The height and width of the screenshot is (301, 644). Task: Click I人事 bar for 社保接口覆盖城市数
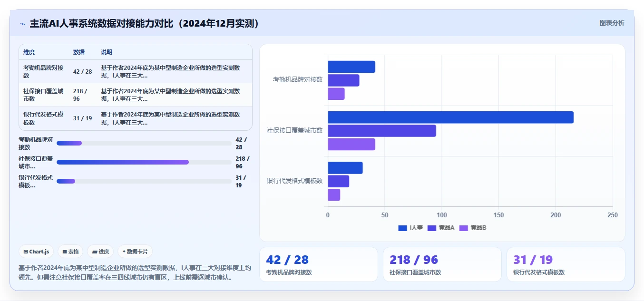(450, 117)
